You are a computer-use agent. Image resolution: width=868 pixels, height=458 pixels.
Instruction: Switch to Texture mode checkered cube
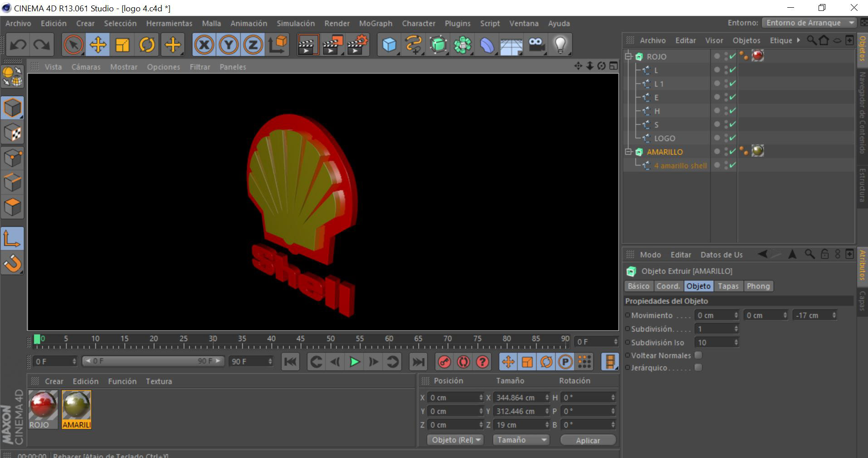12,133
